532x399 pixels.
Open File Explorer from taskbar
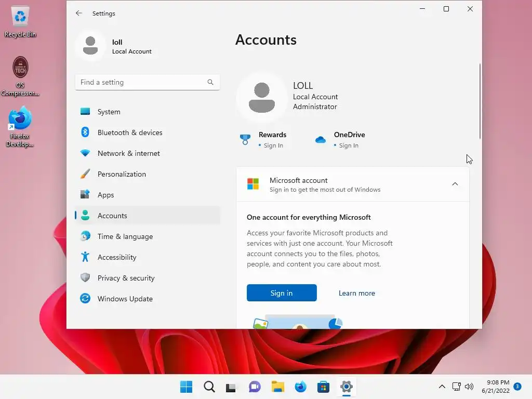click(277, 387)
